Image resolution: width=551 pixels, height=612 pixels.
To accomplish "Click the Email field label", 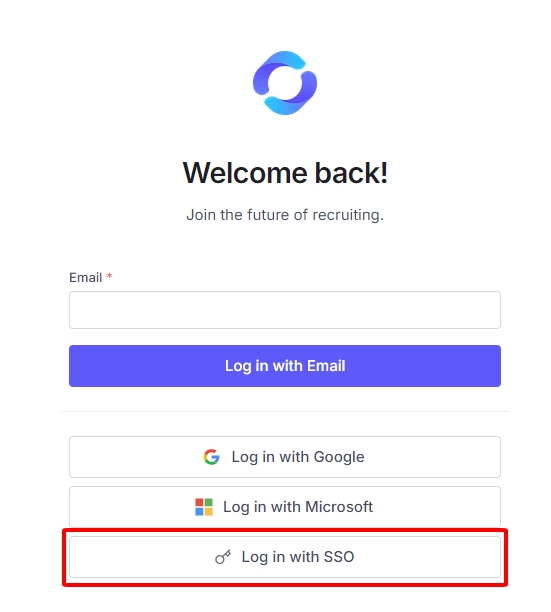I will click(85, 278).
